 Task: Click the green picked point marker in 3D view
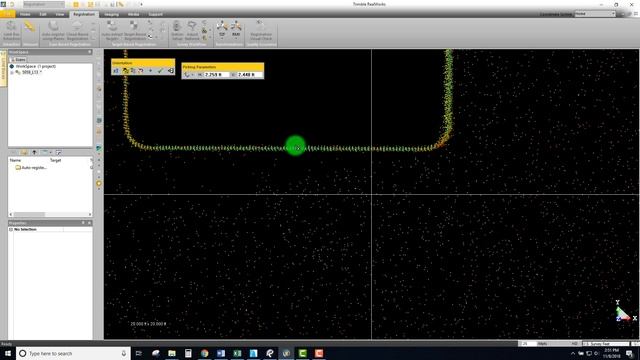point(296,146)
